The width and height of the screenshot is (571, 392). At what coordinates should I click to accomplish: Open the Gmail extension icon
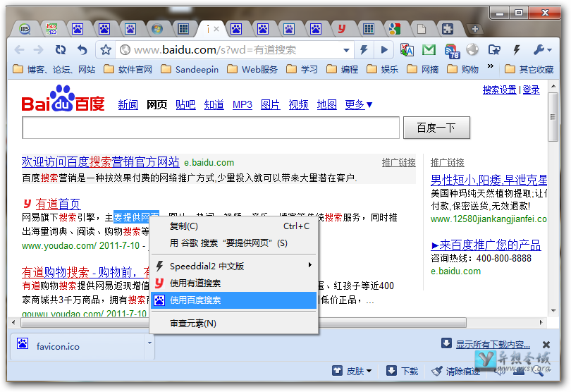click(429, 50)
